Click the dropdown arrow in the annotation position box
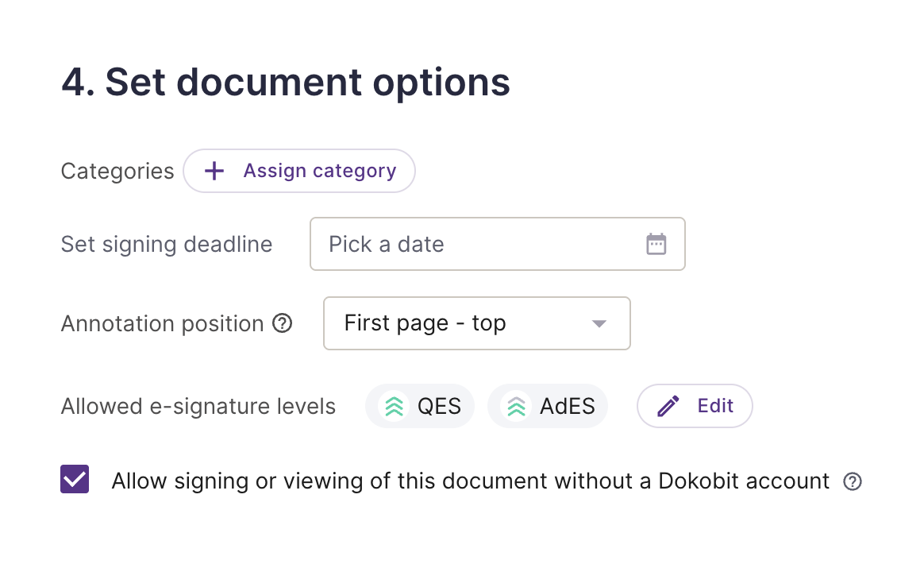 599,323
